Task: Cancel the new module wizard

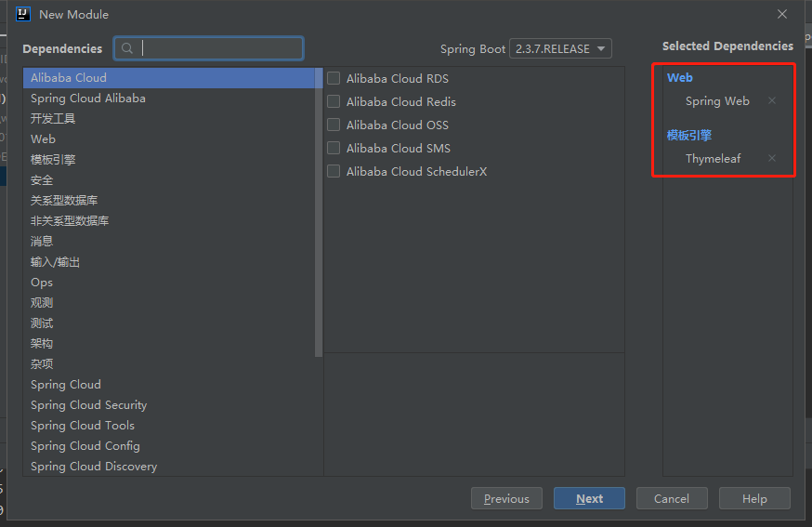Action: click(672, 498)
